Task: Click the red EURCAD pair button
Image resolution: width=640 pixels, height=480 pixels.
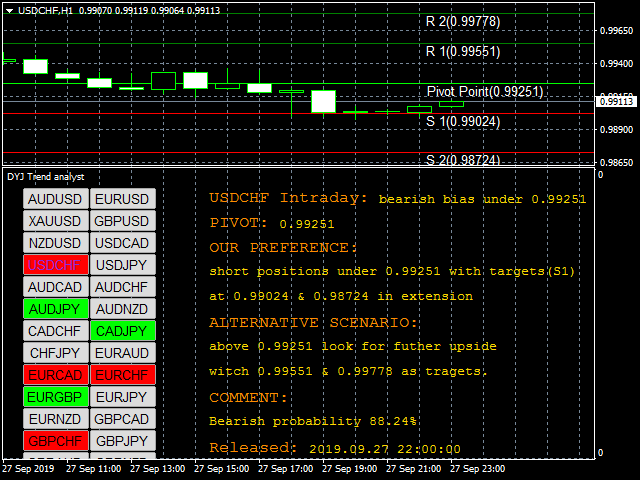Action: pyautogui.click(x=56, y=375)
